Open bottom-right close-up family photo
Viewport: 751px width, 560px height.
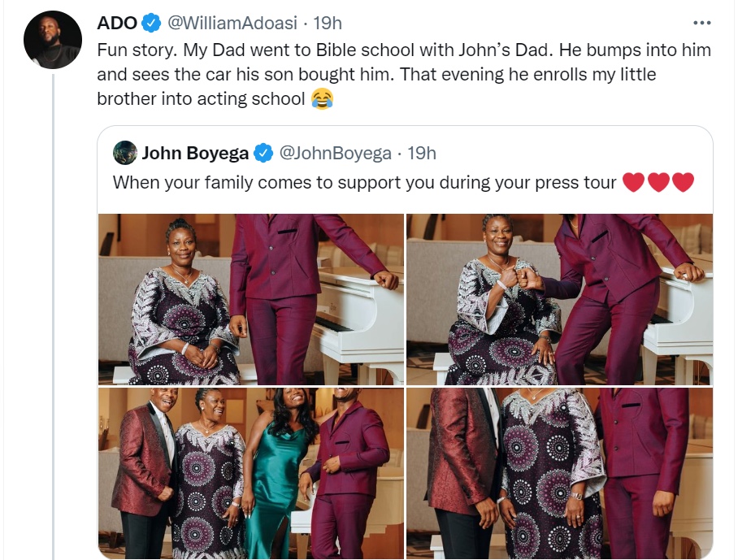[559, 473]
